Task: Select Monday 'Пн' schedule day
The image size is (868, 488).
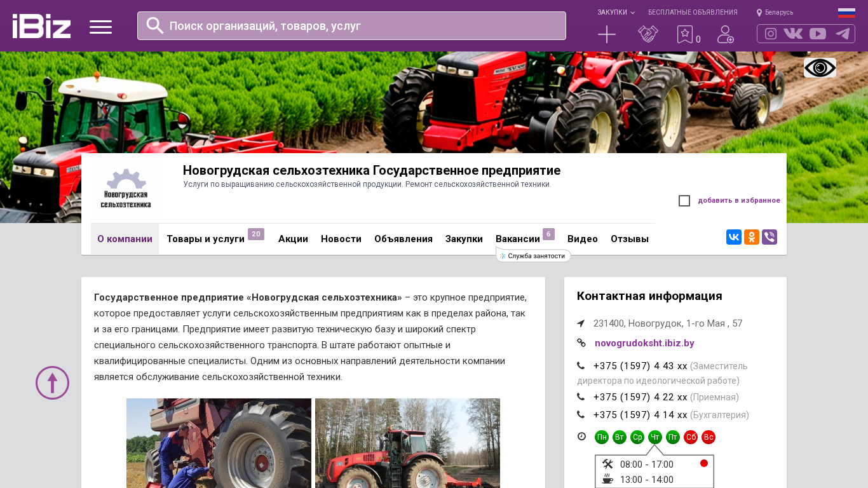Action: (602, 437)
